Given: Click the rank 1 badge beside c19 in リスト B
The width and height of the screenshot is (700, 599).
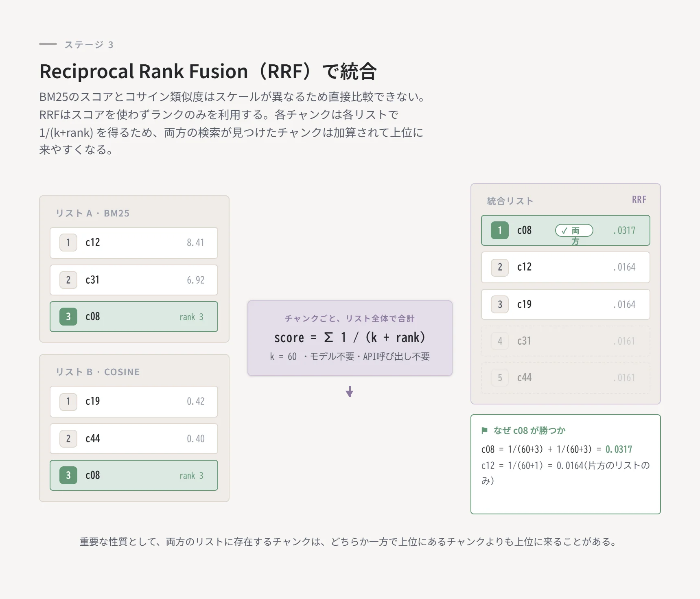Looking at the screenshot, I should (x=68, y=402).
